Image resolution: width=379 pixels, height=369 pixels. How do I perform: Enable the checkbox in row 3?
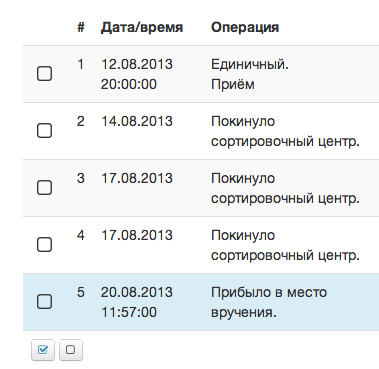(x=44, y=188)
